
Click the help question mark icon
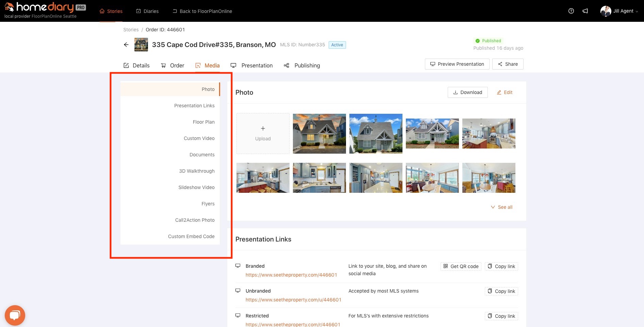click(x=571, y=11)
